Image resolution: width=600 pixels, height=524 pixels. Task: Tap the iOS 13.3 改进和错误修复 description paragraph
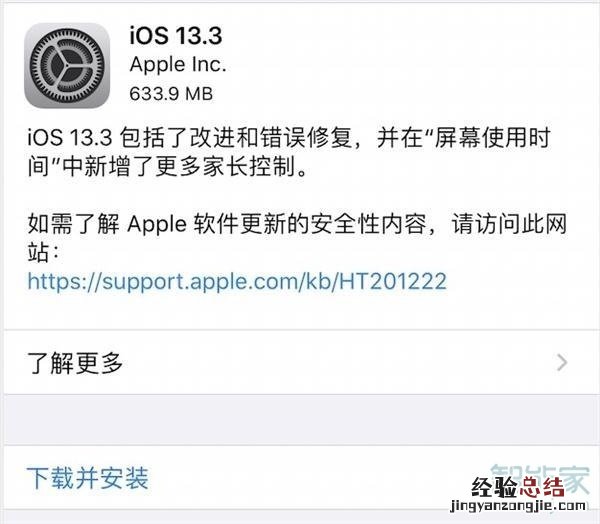[x=289, y=152]
